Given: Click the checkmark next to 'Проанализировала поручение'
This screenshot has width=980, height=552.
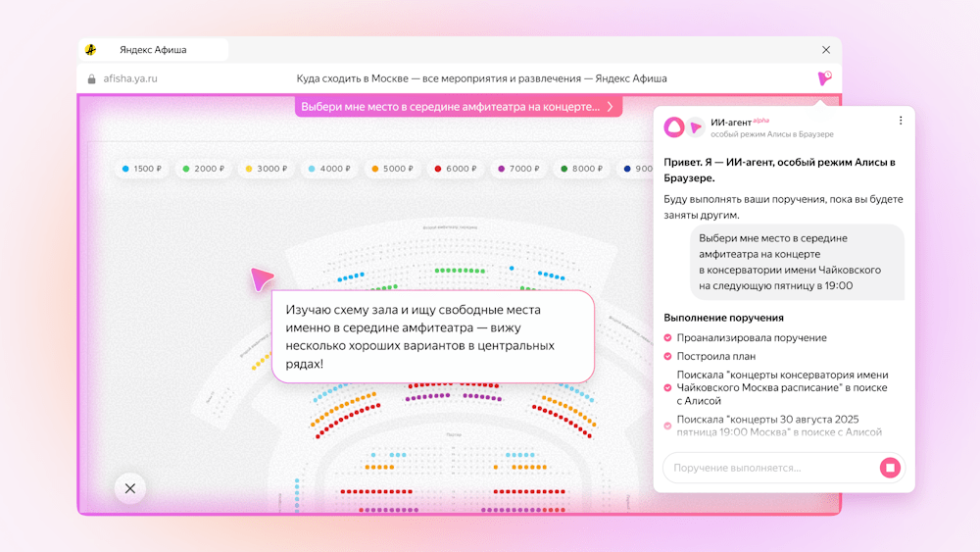Looking at the screenshot, I should [667, 337].
